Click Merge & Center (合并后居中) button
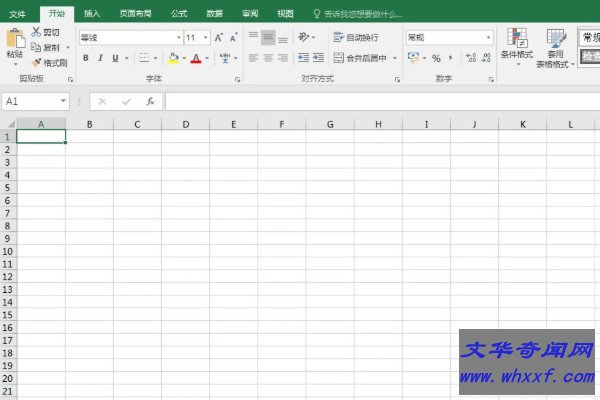The width and height of the screenshot is (600, 400). pos(365,58)
